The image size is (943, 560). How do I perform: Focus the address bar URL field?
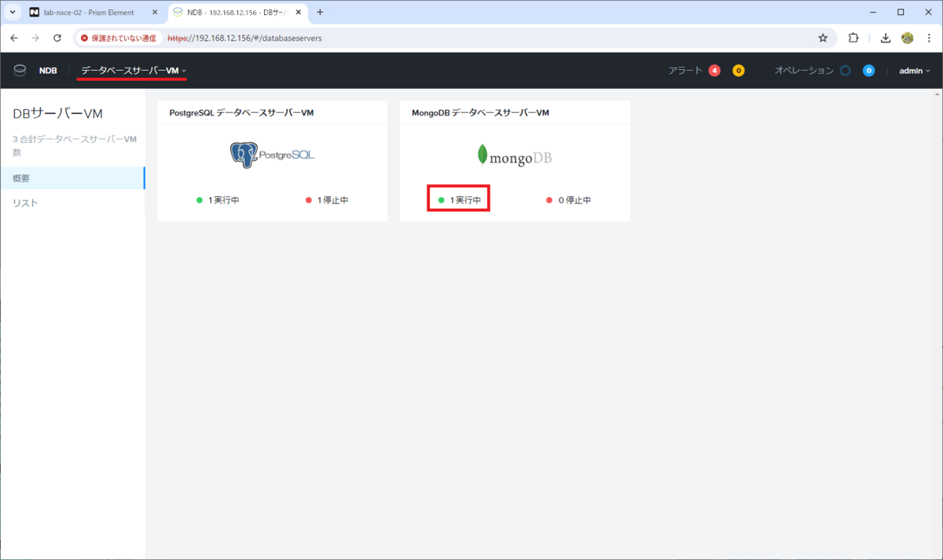[487, 38]
